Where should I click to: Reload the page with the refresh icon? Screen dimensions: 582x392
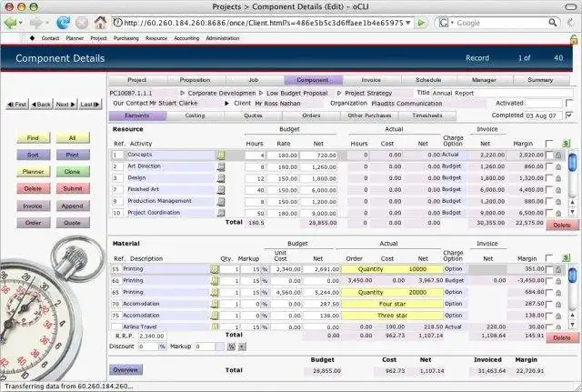63,23
